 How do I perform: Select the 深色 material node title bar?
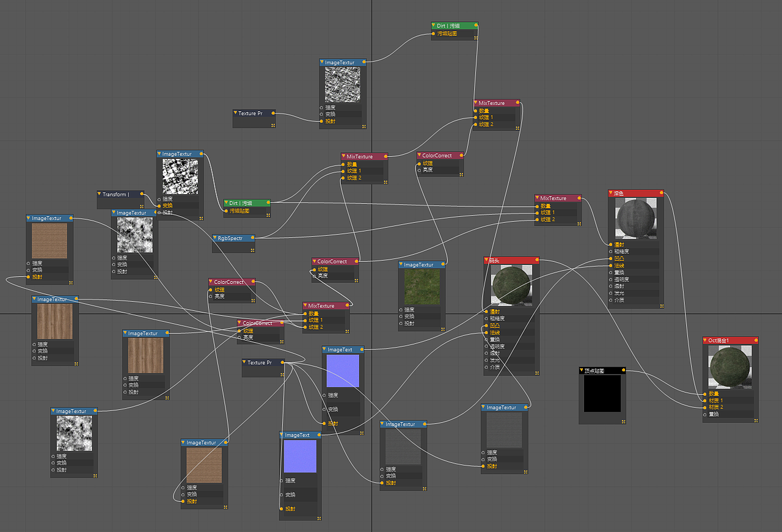[635, 193]
